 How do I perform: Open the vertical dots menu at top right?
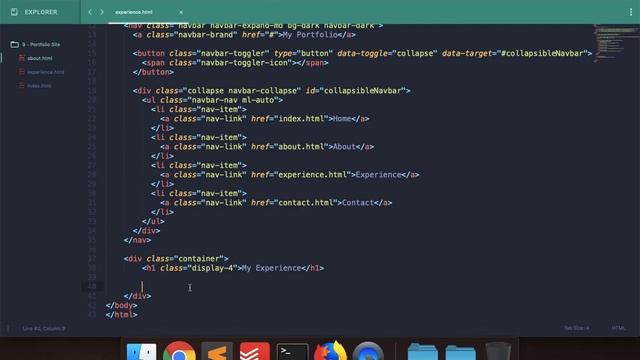[x=631, y=12]
